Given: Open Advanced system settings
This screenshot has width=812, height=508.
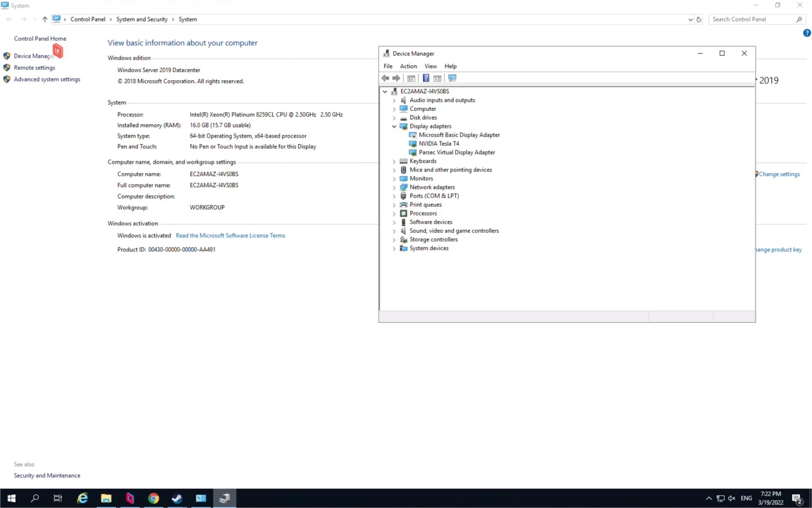Looking at the screenshot, I should point(47,79).
